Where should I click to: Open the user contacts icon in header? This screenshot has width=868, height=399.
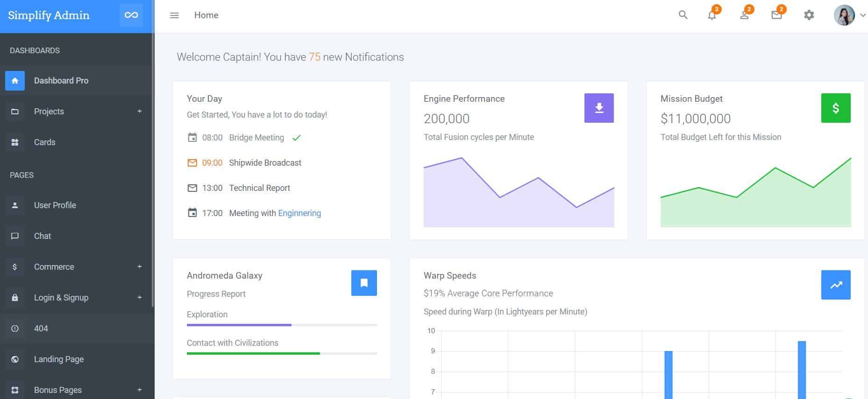pos(744,15)
